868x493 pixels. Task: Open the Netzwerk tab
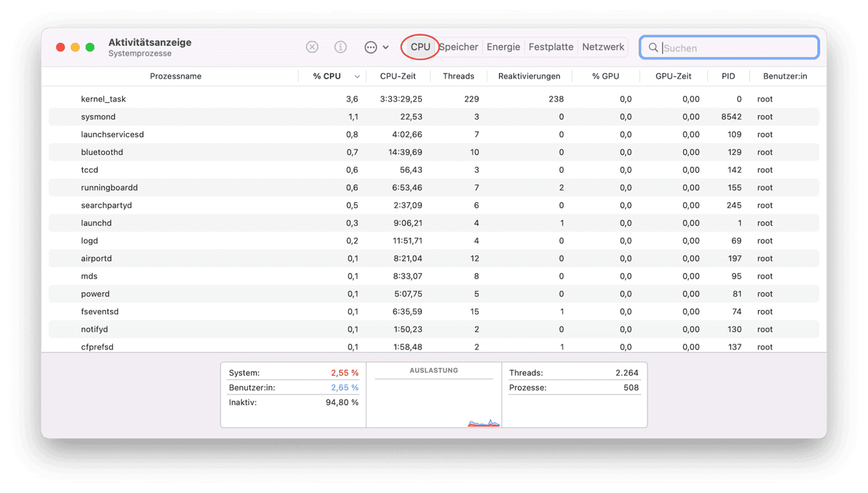(603, 47)
